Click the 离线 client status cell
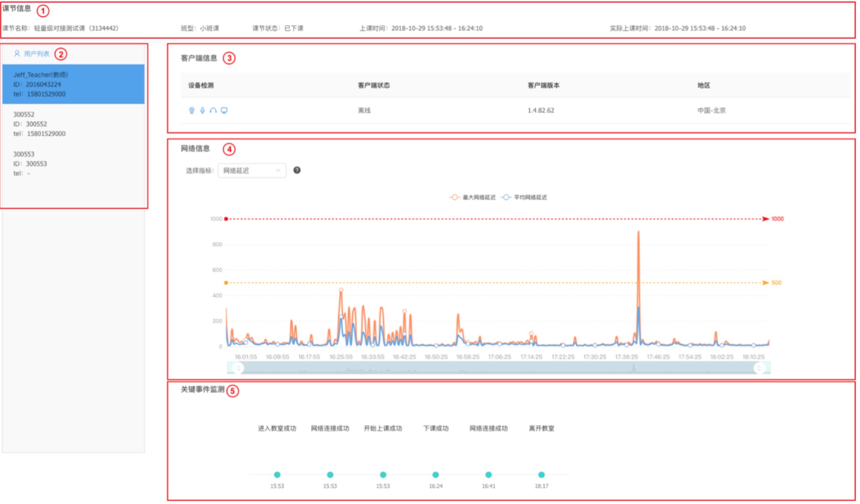This screenshot has height=504, width=860. click(364, 111)
